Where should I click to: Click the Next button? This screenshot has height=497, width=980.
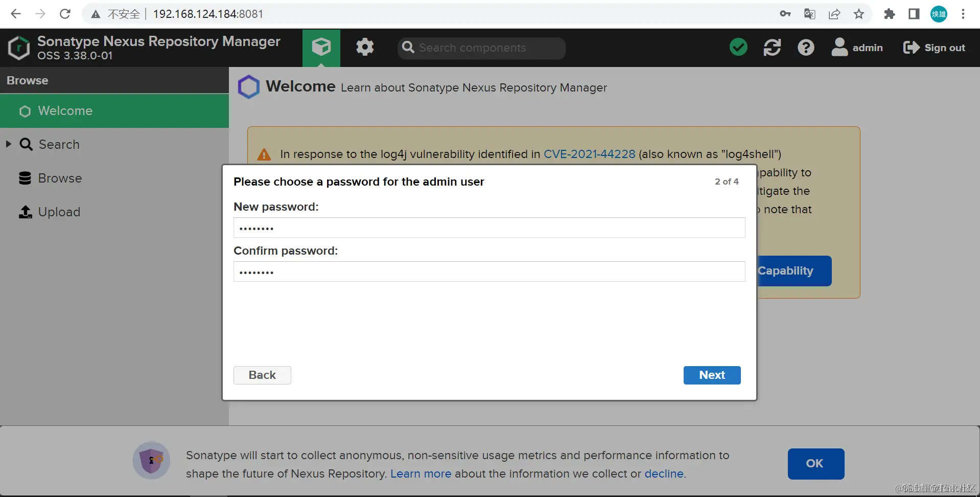(x=712, y=375)
